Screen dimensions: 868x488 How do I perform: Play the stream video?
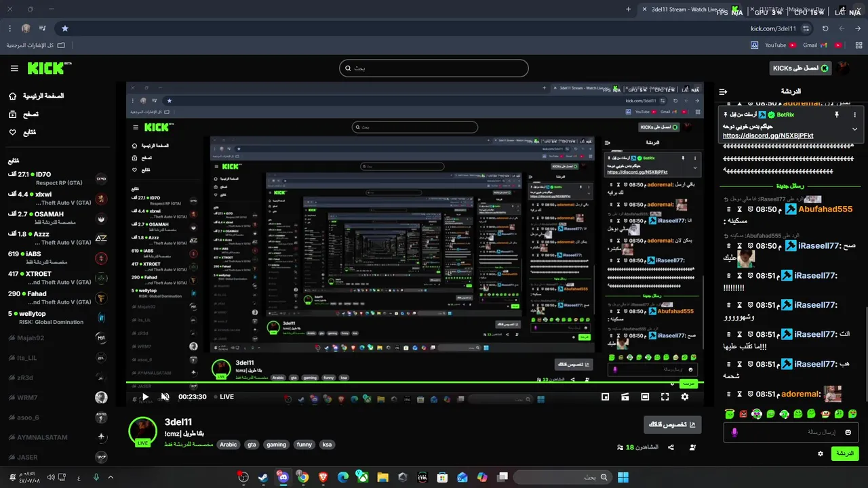point(144,397)
